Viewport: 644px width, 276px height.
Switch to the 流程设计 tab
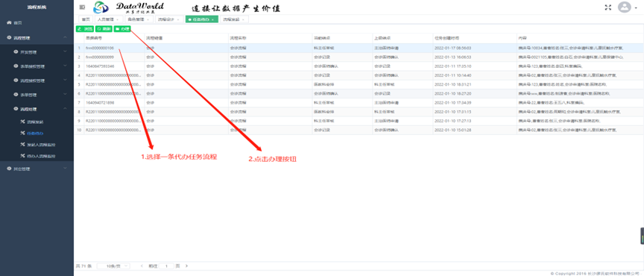(x=168, y=19)
